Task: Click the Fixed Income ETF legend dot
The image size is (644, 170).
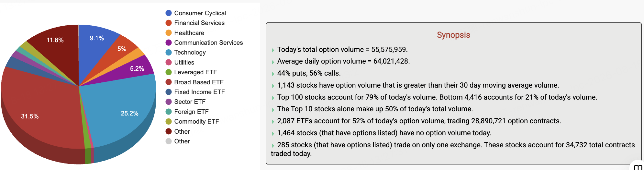Action: 169,92
